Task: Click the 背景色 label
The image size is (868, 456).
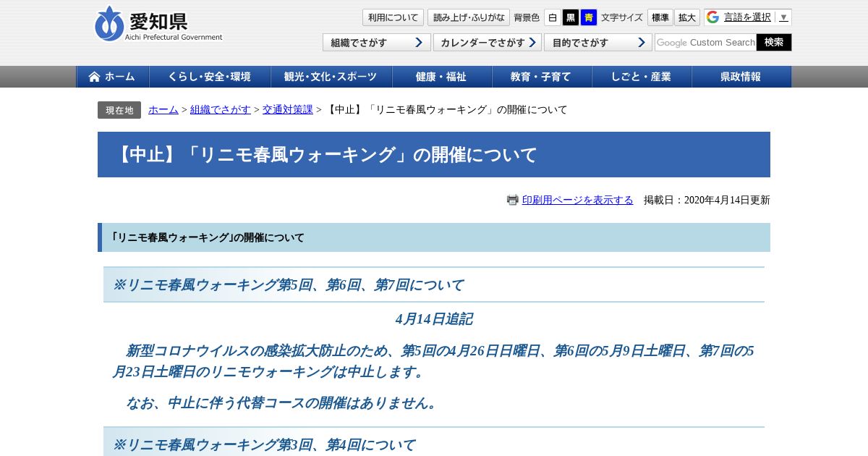Action: pyautogui.click(x=527, y=17)
